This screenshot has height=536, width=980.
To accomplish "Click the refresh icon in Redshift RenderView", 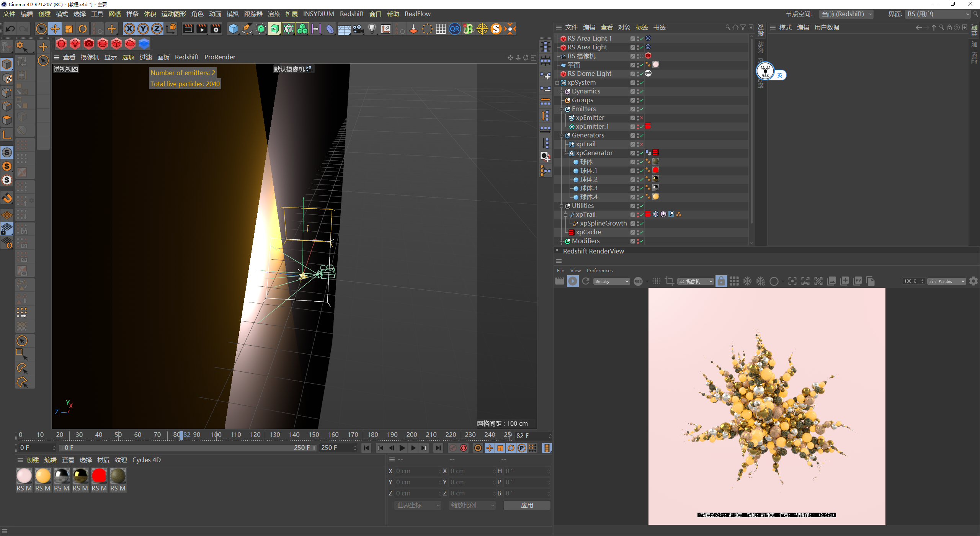I will tap(586, 281).
